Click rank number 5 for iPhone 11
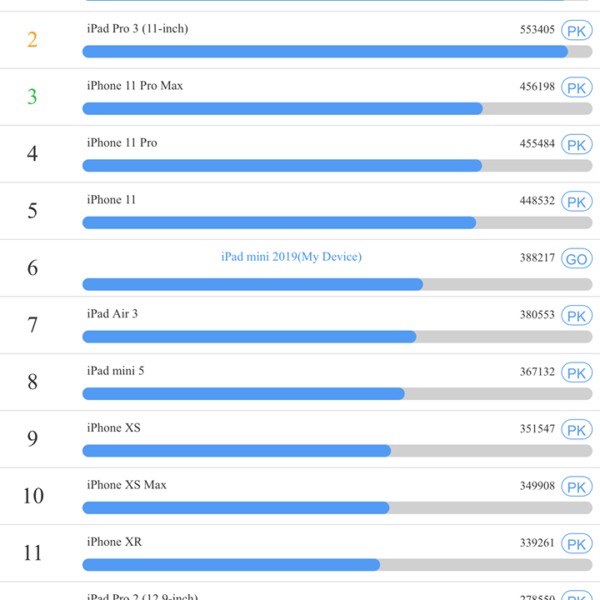The width and height of the screenshot is (600, 600). click(33, 211)
